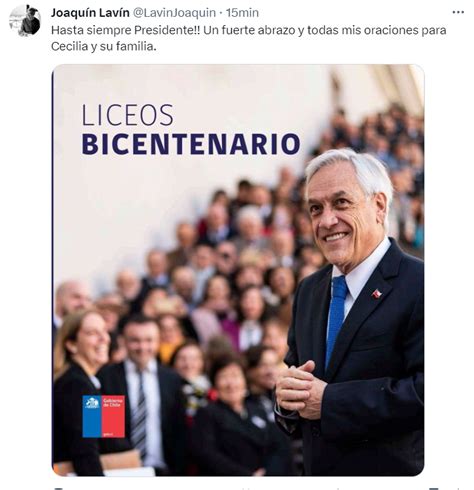
Task: Click the LICEOS heading in the image
Action: 128,115
